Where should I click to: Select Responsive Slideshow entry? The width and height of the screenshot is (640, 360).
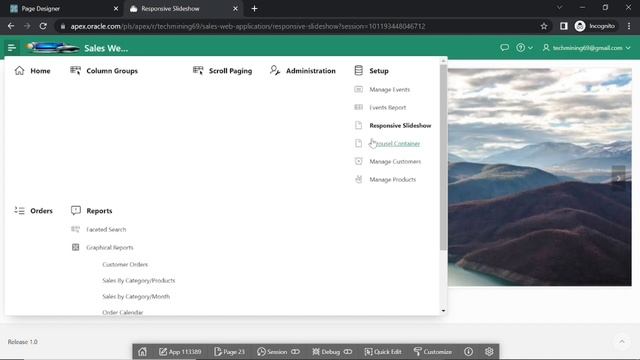400,125
